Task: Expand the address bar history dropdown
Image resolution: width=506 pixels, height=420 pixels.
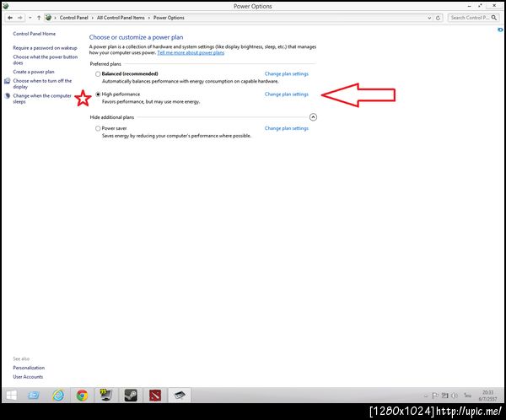Action: pos(429,18)
